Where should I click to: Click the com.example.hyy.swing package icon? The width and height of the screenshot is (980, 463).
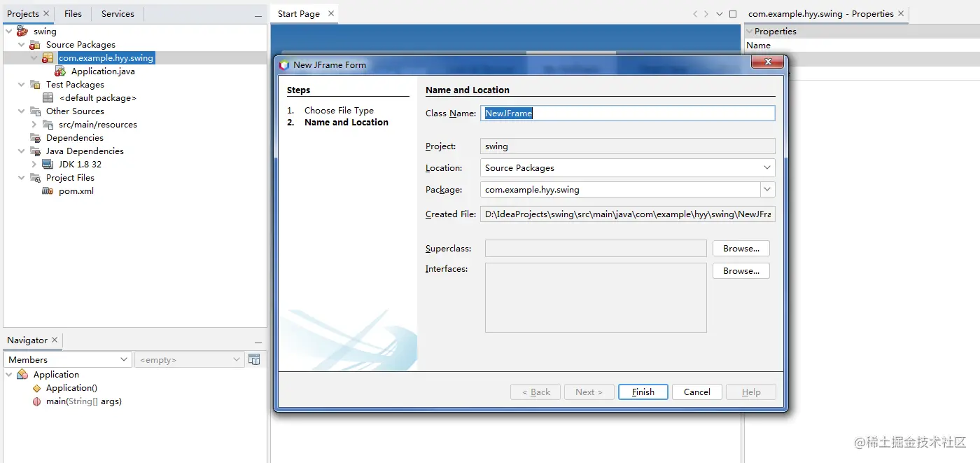pyautogui.click(x=48, y=58)
